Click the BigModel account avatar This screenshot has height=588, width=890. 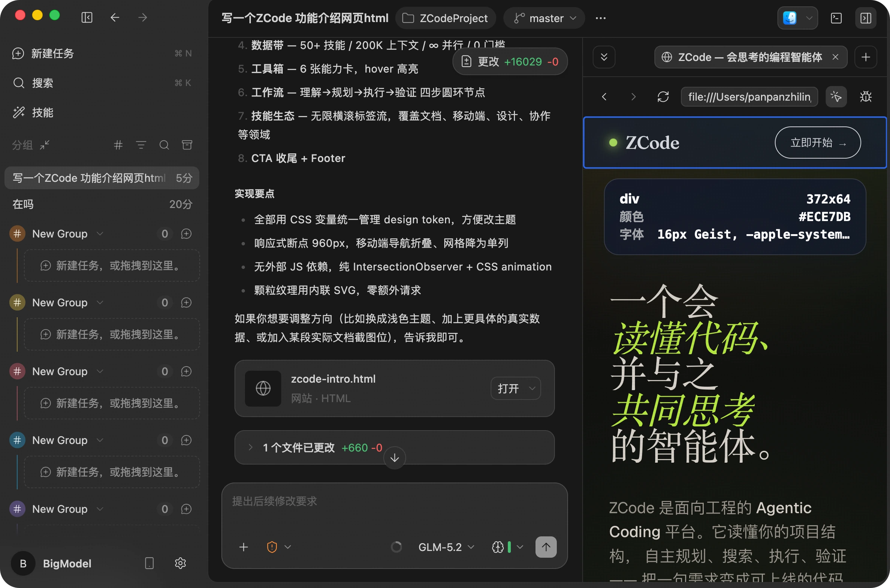(23, 563)
